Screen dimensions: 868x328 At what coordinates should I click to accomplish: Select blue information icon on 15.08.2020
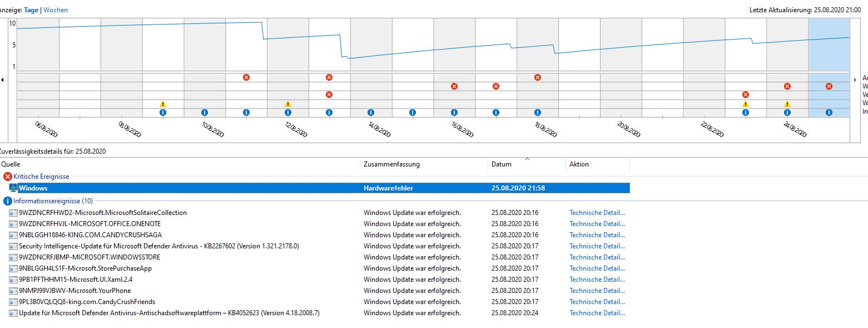pyautogui.click(x=413, y=112)
